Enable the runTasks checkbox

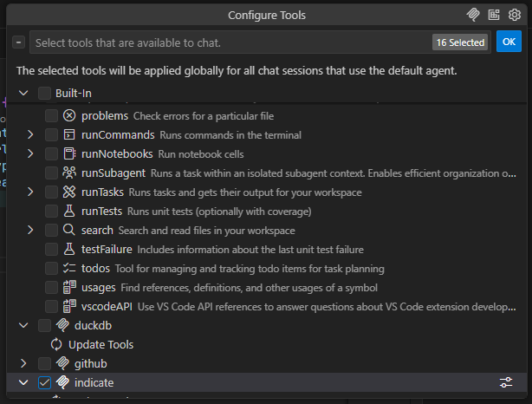[x=51, y=192]
